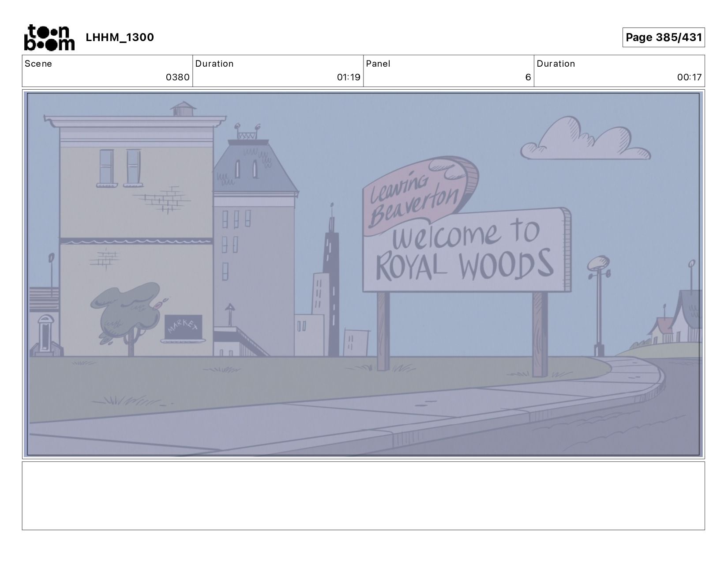Click the MARKET sign on the building
The height and width of the screenshot is (563, 728).
tap(184, 328)
